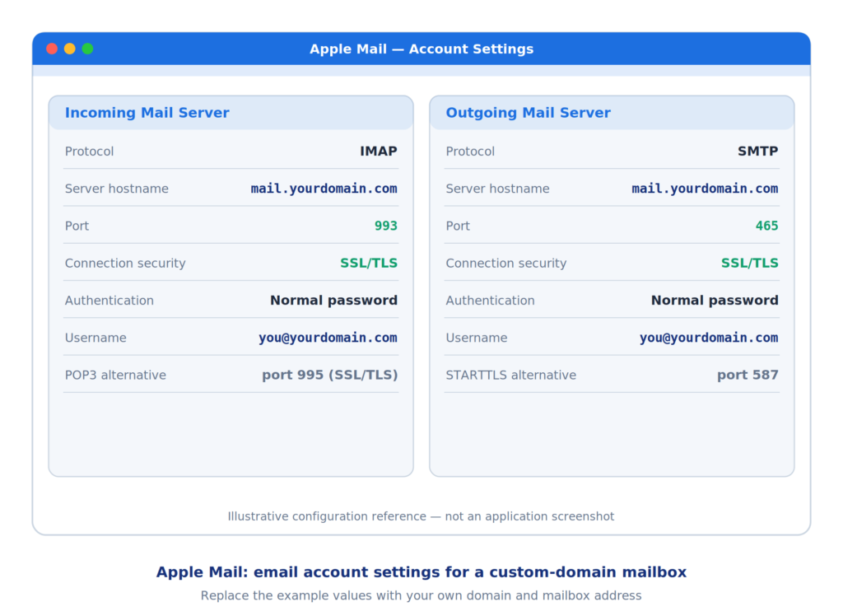The image size is (843, 616).
Task: Select the Outgoing Mail Server heading
Action: (x=528, y=113)
